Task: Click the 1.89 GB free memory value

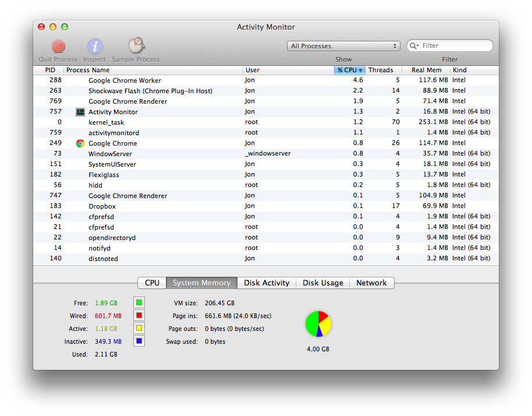Action: 106,303
